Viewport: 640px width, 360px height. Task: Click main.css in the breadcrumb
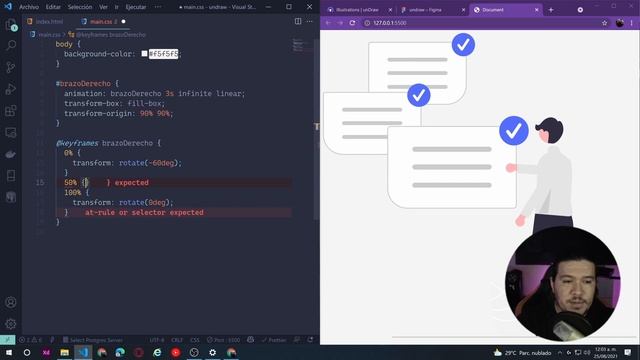pyautogui.click(x=49, y=35)
